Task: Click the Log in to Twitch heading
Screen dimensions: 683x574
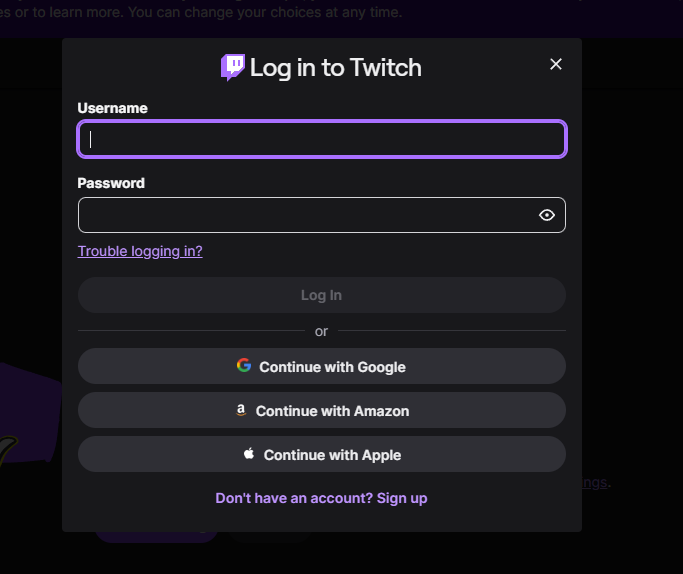Action: [335, 68]
